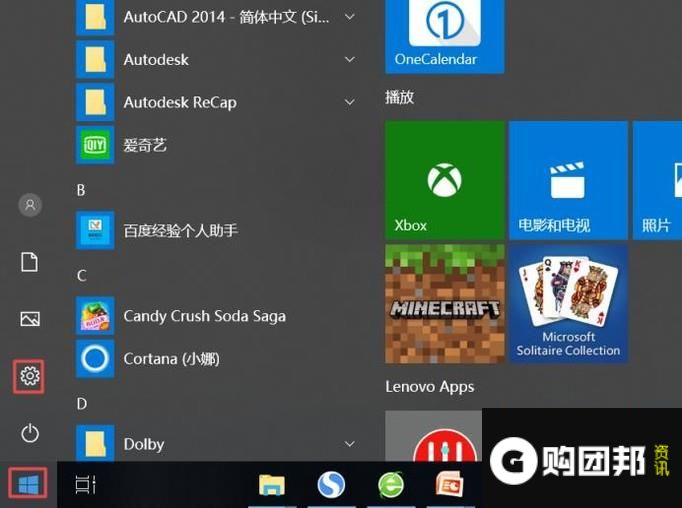Select the Autodesk ReCap label
The height and width of the screenshot is (508, 682).
[180, 103]
